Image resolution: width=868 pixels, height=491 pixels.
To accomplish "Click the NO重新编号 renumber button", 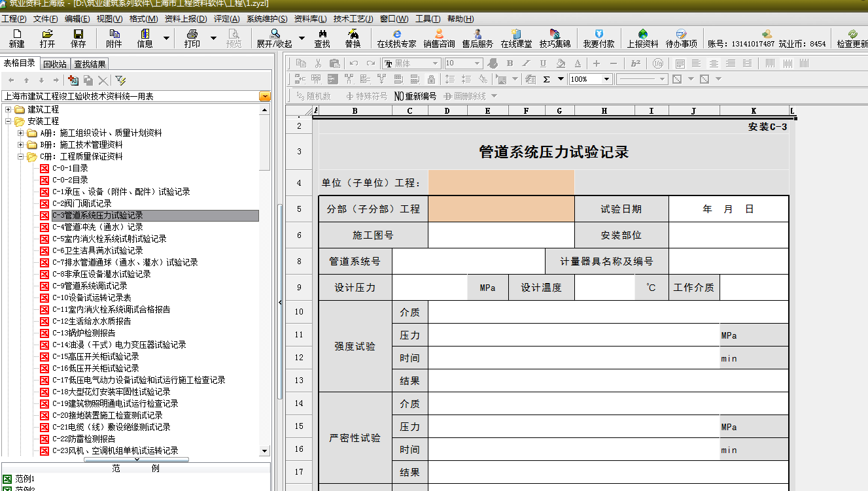I will 415,96.
